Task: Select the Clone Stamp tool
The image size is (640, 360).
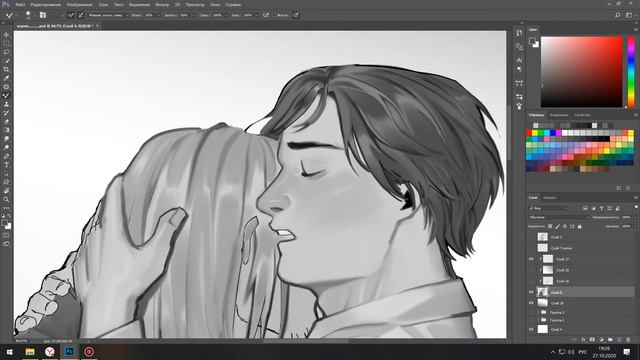Action: click(6, 104)
